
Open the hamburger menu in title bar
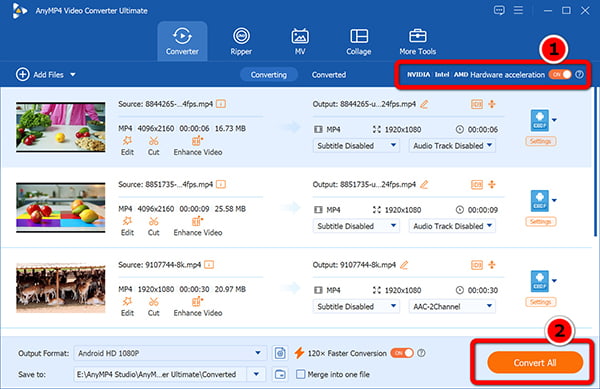[x=518, y=10]
